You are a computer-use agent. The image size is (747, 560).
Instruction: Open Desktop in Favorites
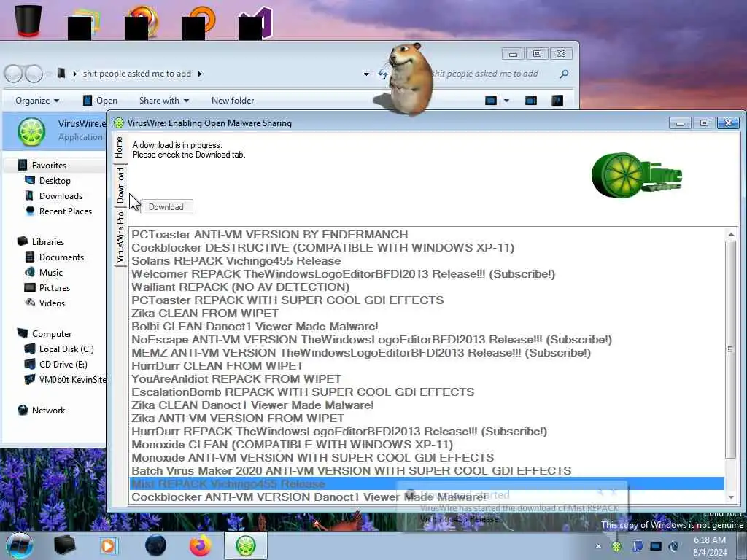[55, 181]
